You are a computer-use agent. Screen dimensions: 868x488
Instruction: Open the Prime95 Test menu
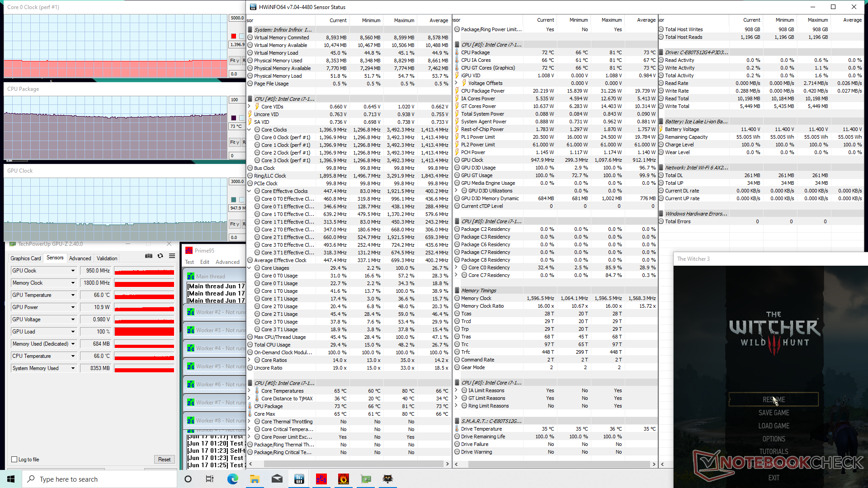[x=189, y=262]
